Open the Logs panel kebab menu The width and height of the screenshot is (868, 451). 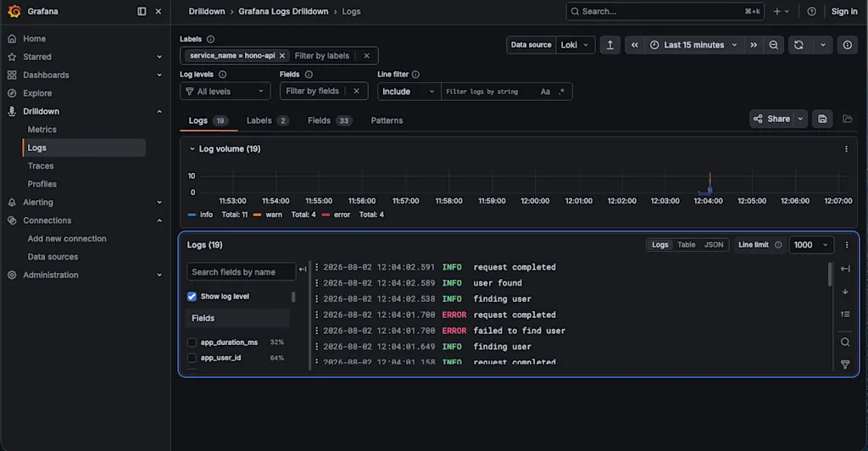pyautogui.click(x=847, y=245)
